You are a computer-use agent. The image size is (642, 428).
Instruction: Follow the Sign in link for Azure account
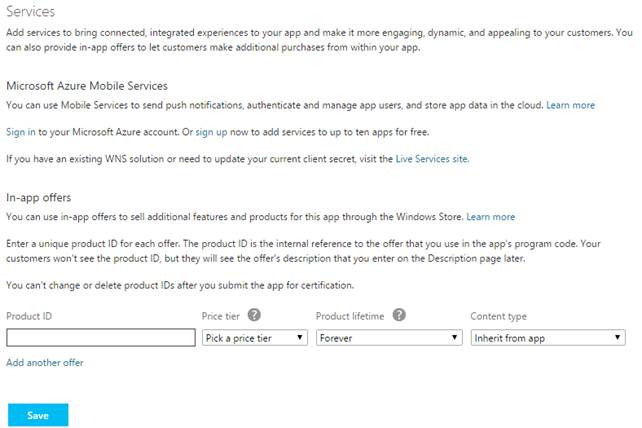[21, 131]
